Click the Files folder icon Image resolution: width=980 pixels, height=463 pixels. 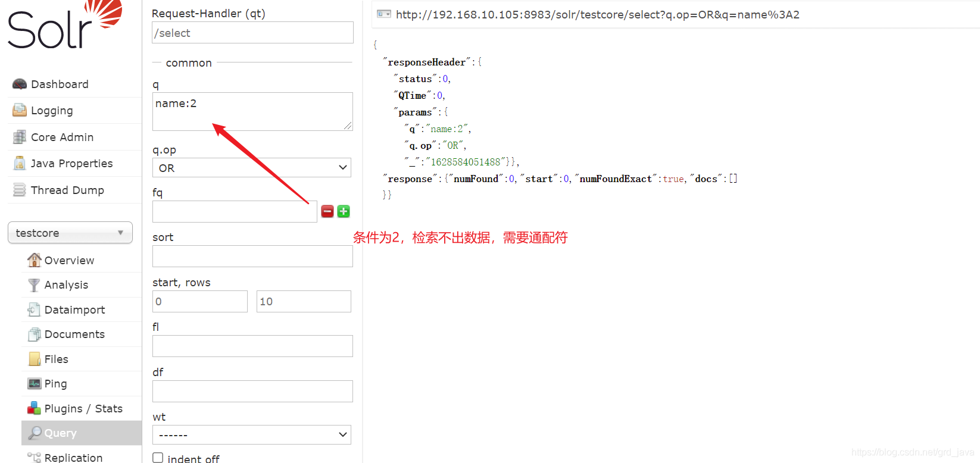tap(35, 359)
